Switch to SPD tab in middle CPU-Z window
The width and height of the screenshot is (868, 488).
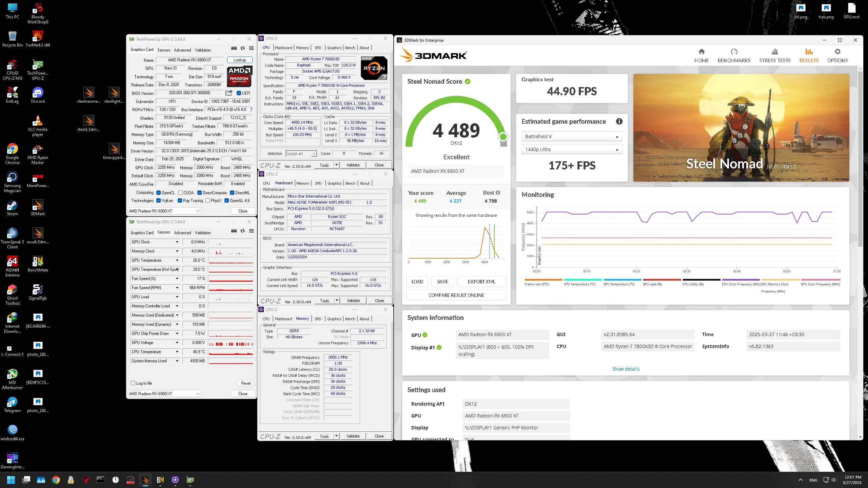(x=318, y=183)
